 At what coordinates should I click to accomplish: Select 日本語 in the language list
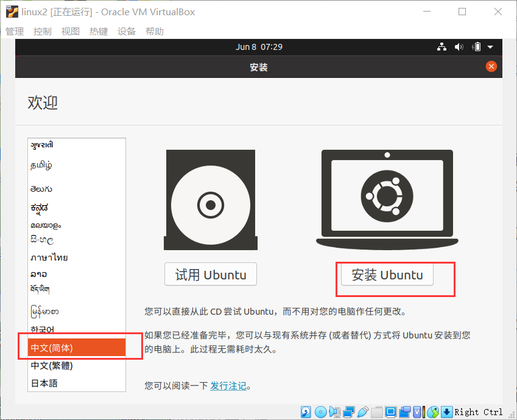(77, 383)
